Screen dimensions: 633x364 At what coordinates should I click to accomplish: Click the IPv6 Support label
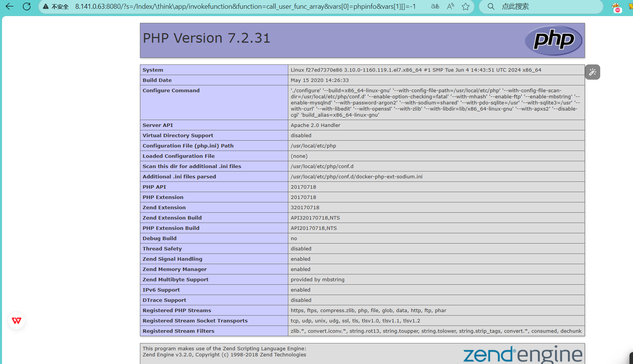(161, 290)
